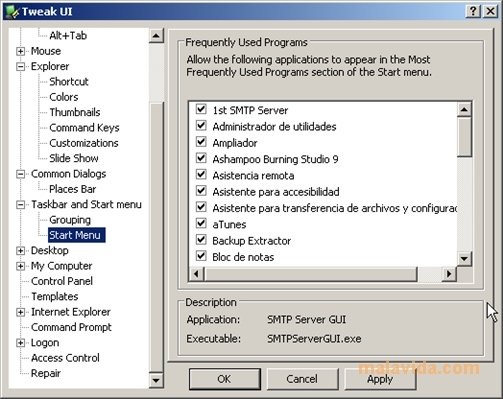This screenshot has width=503, height=399.
Task: Select Shortcut under Explorer
Action: click(x=69, y=81)
